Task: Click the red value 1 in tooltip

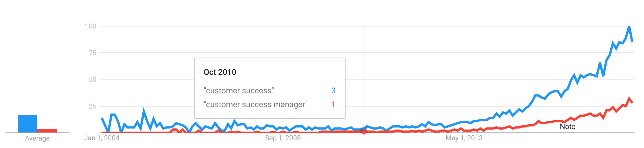Action: click(333, 104)
